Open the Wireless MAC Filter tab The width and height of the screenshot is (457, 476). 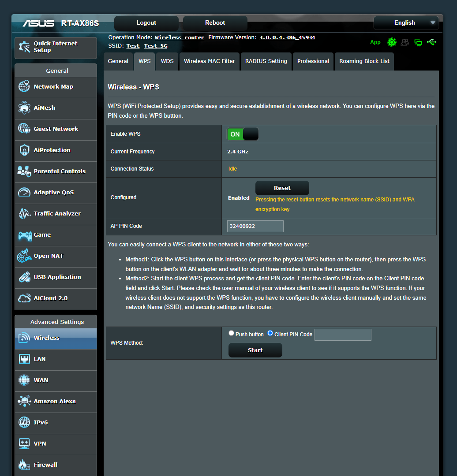pyautogui.click(x=209, y=61)
